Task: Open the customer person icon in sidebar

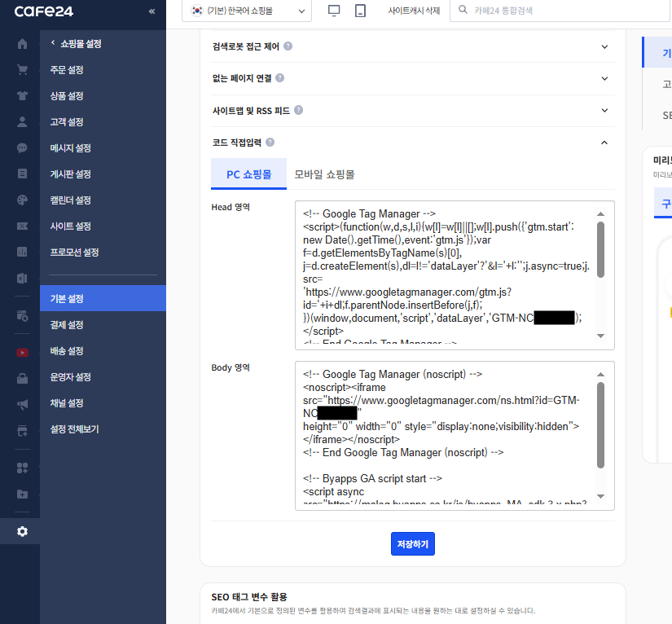Action: click(20, 122)
